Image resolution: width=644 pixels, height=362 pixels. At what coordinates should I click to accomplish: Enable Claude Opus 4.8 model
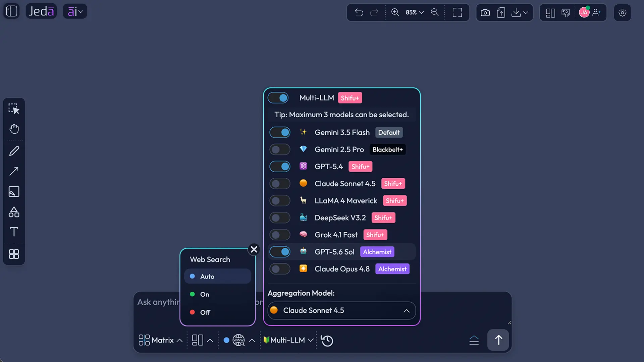point(280,269)
